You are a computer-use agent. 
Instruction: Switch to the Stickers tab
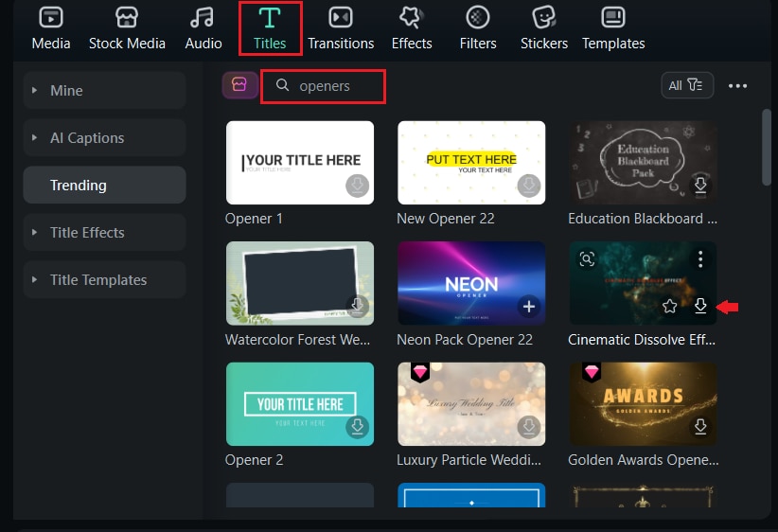click(x=544, y=28)
